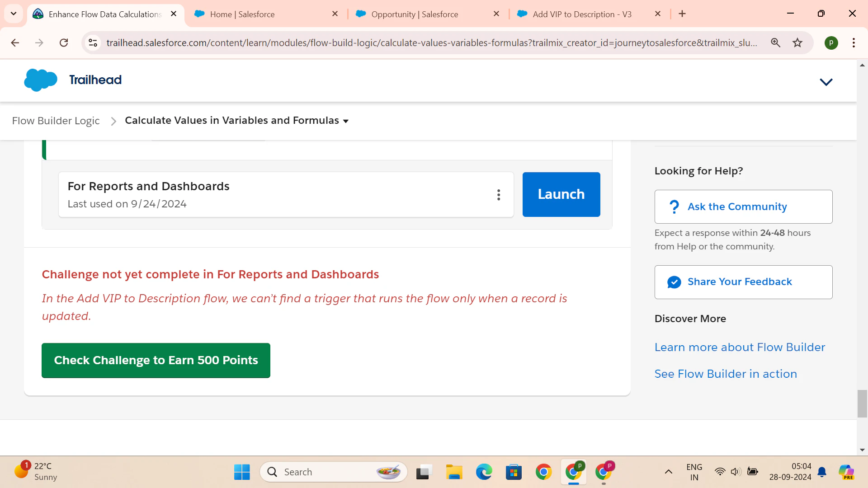Open the first Google Chrome taskbar icon
The width and height of the screenshot is (868, 488).
[x=543, y=472]
